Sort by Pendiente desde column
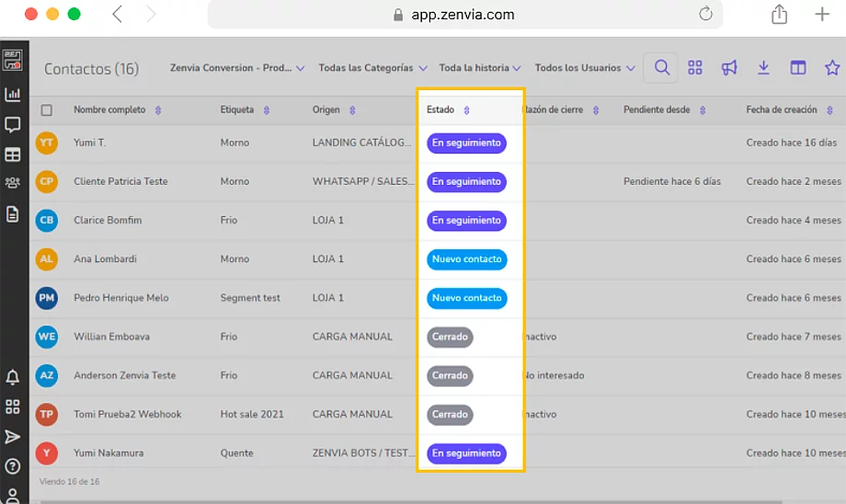The image size is (846, 504). click(703, 110)
